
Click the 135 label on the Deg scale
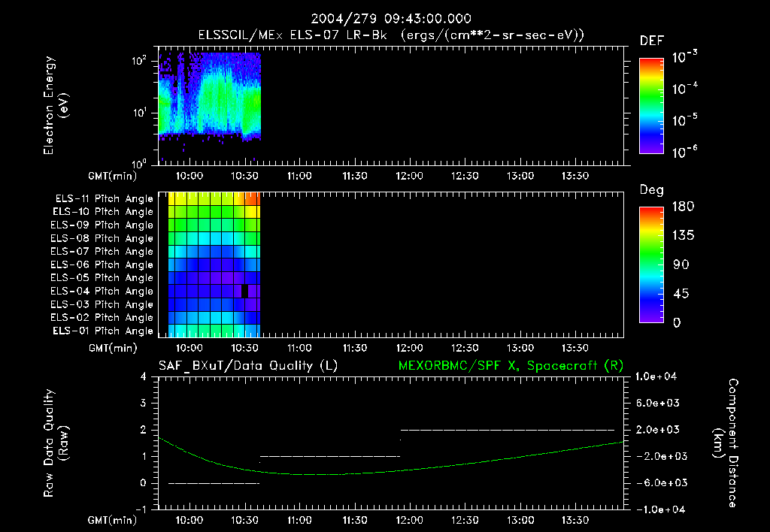click(x=683, y=236)
